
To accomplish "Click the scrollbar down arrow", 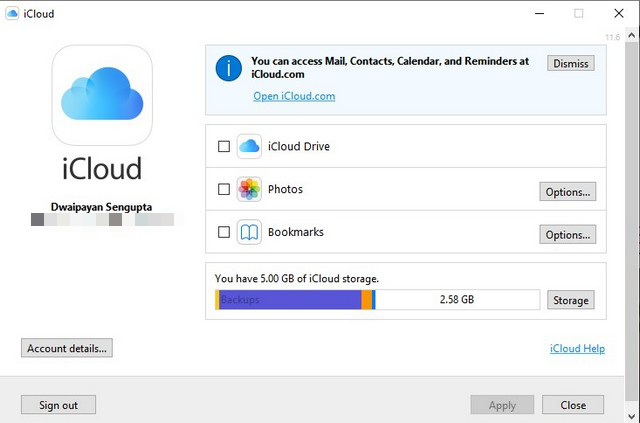I will [x=631, y=416].
